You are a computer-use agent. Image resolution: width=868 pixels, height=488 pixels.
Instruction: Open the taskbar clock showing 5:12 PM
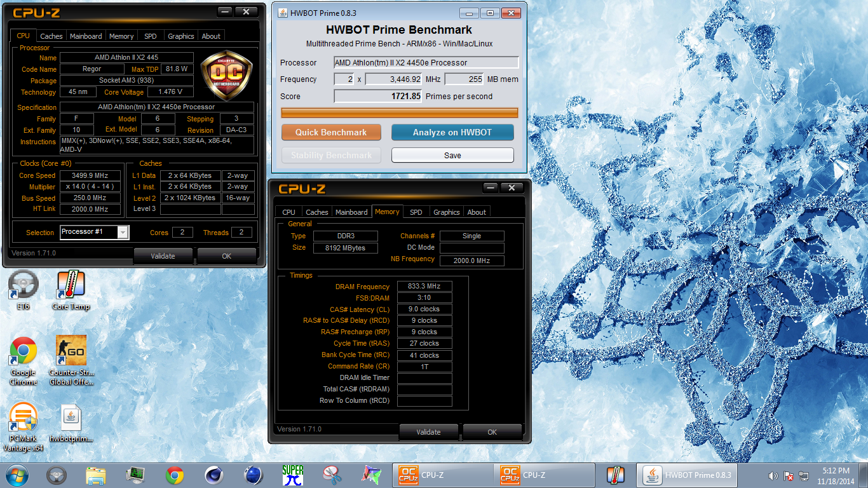tap(835, 475)
